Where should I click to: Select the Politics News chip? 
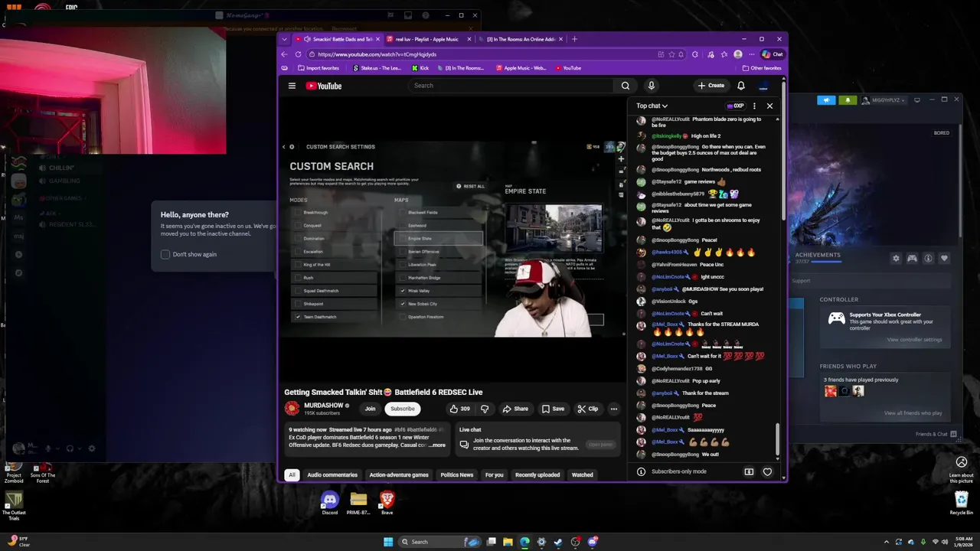457,474
